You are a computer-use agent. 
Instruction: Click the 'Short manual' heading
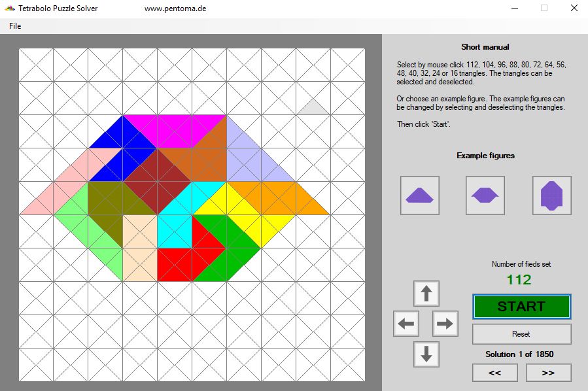point(485,47)
